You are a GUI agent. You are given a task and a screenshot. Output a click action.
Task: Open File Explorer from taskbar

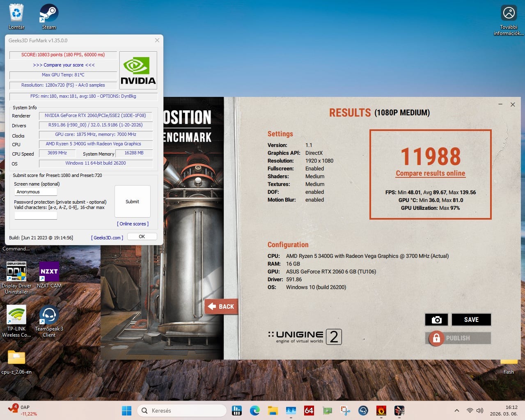tap(273, 410)
